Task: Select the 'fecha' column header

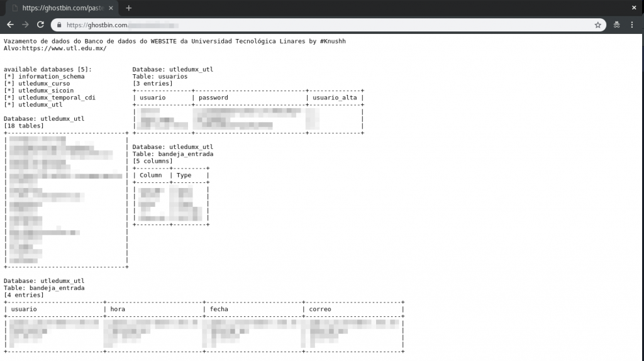Action: coord(219,309)
